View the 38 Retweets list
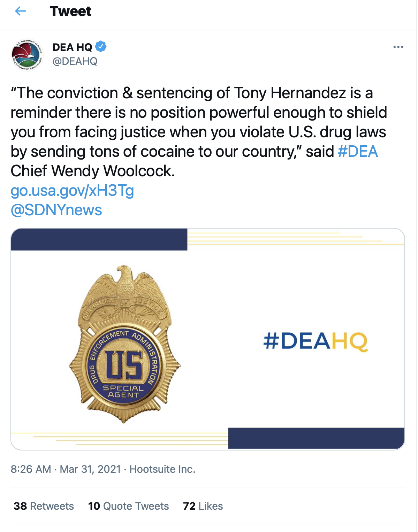Viewport: 418px width, 532px height. pos(44,506)
